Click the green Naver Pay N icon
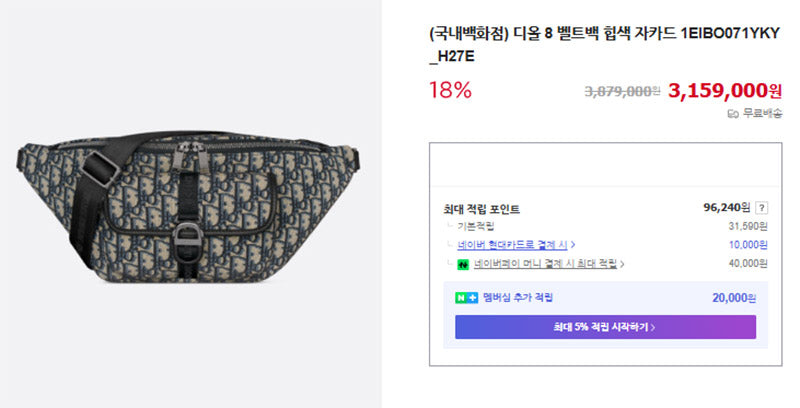 [463, 264]
